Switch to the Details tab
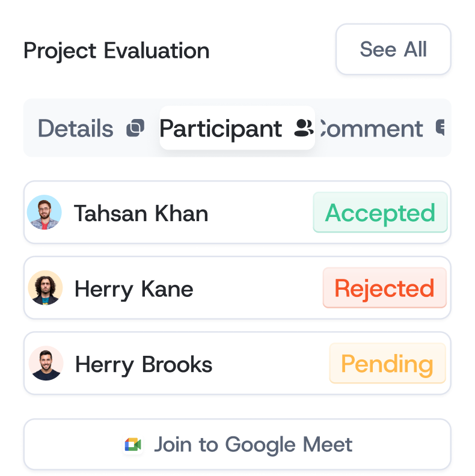The width and height of the screenshot is (475, 476). pyautogui.click(x=76, y=129)
